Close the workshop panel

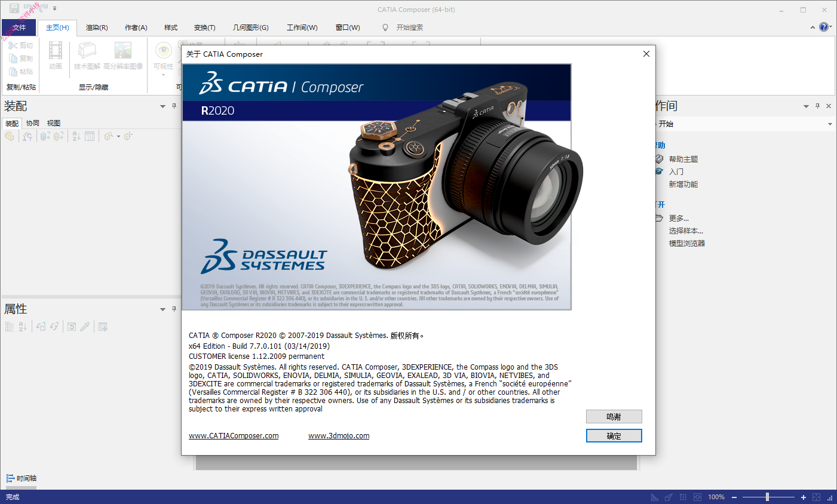pos(829,106)
